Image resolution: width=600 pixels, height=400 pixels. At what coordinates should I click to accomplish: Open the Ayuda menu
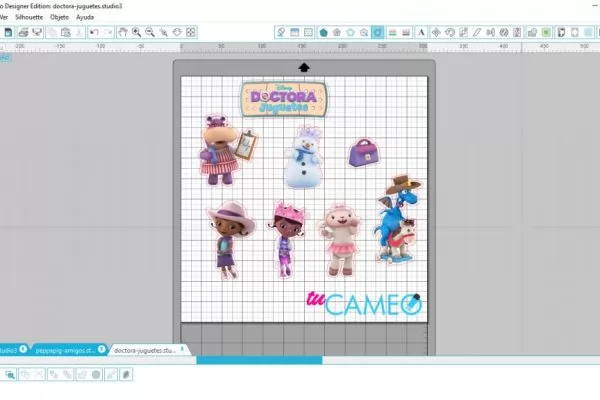(85, 17)
